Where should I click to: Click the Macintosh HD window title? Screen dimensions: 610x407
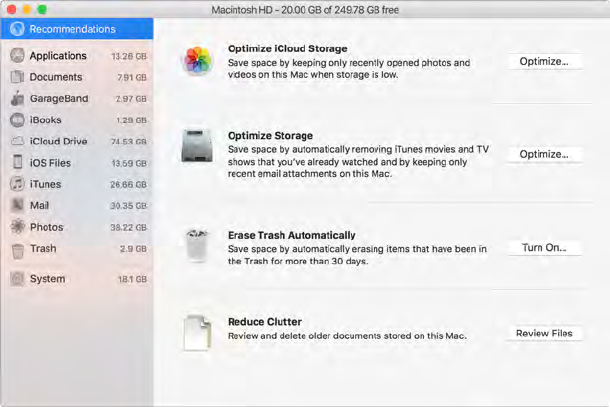[305, 10]
